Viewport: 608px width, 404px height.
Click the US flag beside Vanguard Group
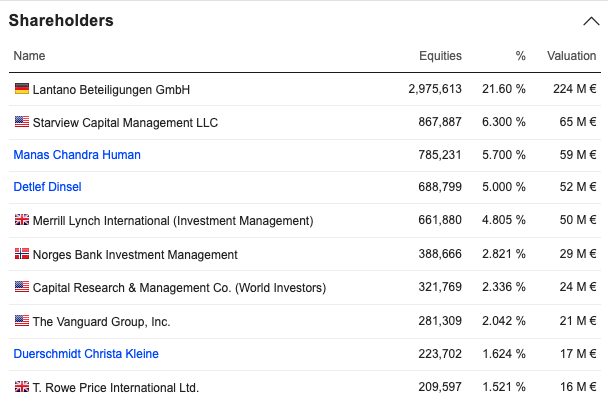point(22,321)
